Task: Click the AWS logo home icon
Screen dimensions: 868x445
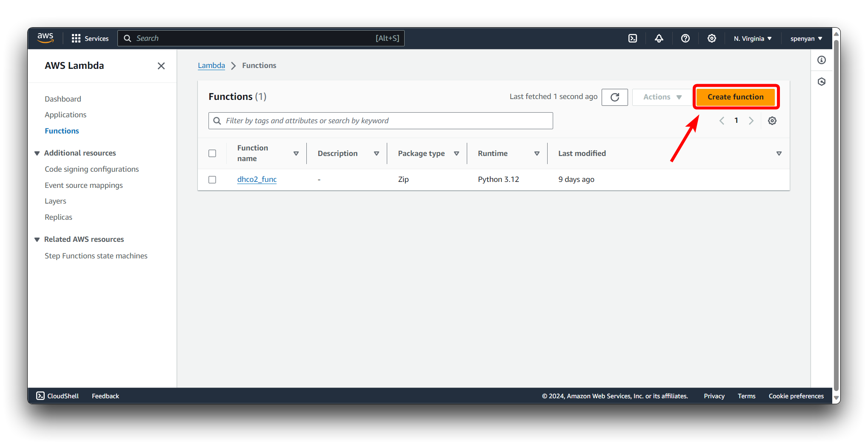Action: 45,38
